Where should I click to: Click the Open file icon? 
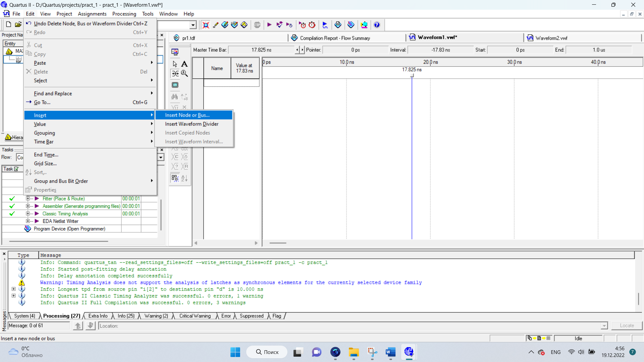coord(18,24)
